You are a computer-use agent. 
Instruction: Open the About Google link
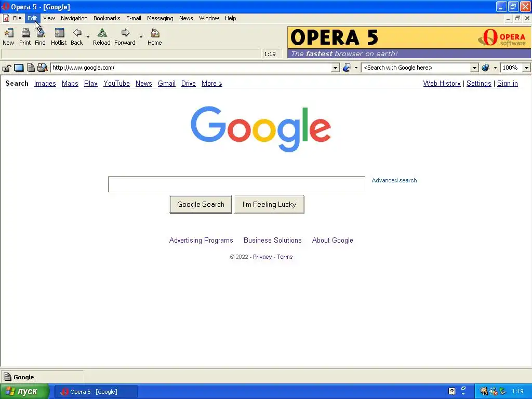332,240
